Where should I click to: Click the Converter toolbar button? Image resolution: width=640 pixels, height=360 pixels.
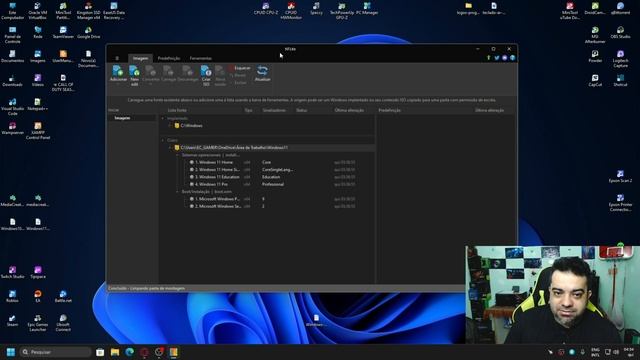(x=151, y=74)
